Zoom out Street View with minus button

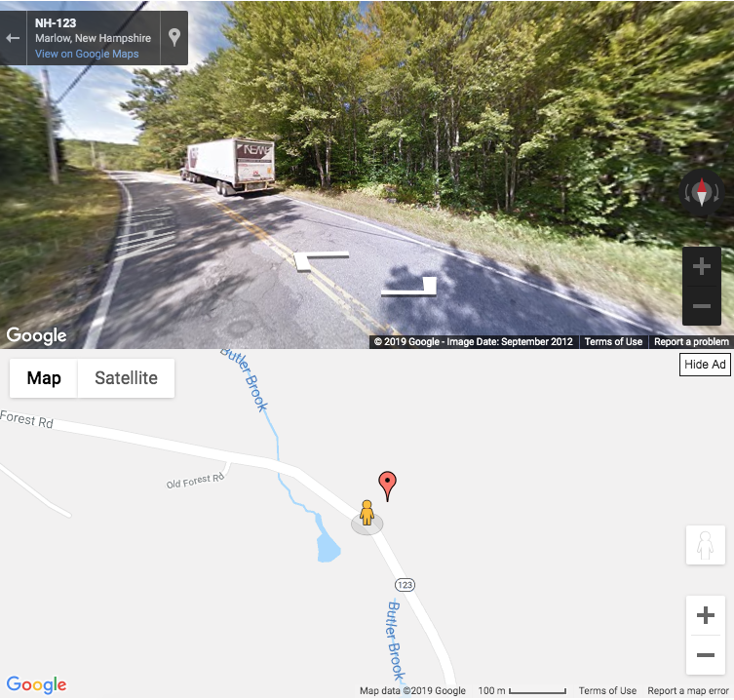pos(701,306)
